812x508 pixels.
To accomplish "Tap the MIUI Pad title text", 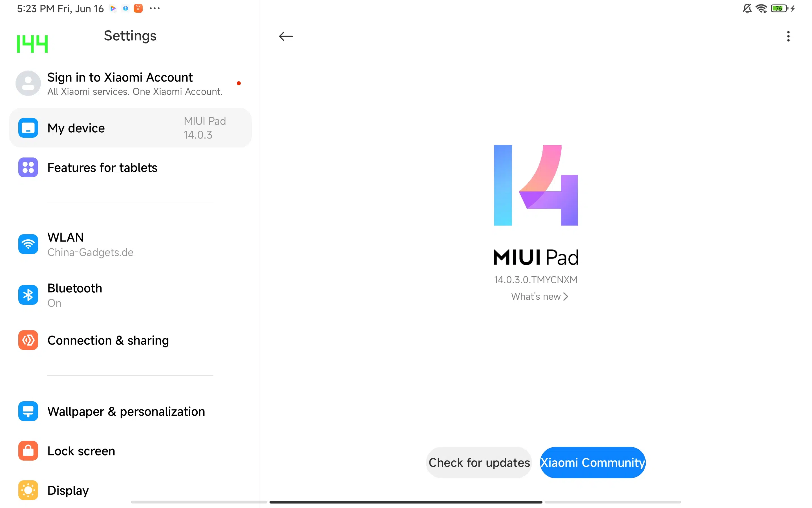I will [x=536, y=257].
